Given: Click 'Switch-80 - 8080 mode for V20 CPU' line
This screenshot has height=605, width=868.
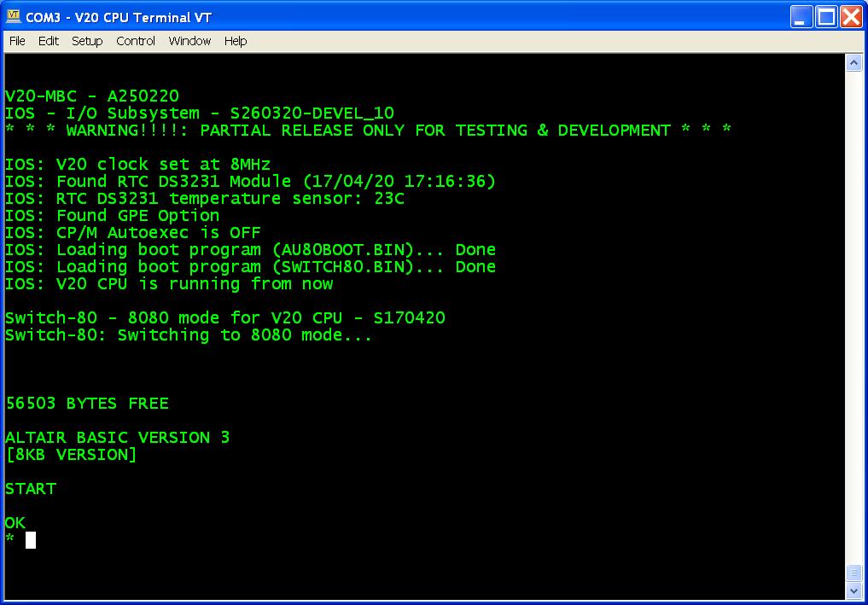Looking at the screenshot, I should click(x=224, y=317).
